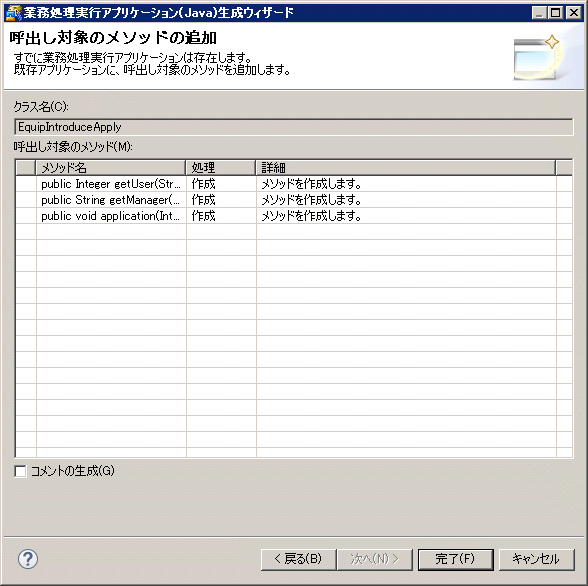Click the メソッド名 column header
Screen dimensions: 588x586
tap(111, 168)
